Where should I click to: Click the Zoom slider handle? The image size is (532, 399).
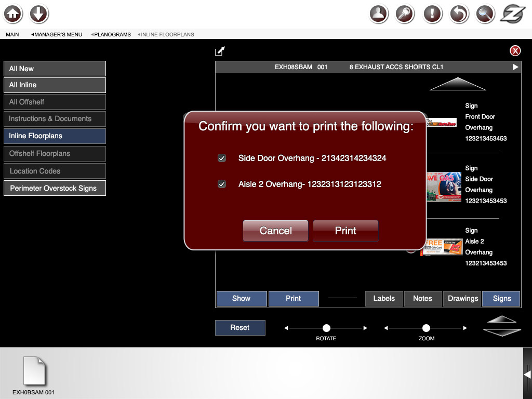coord(426,328)
